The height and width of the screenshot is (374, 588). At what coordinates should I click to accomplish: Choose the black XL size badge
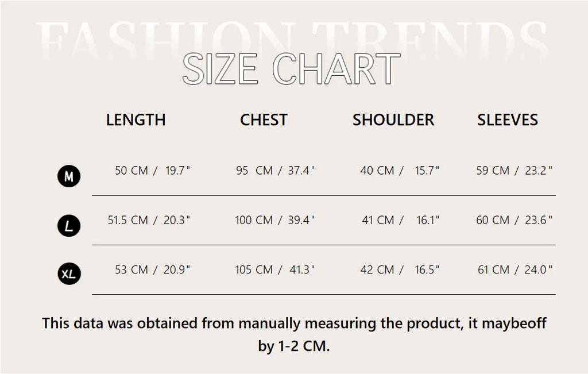69,275
